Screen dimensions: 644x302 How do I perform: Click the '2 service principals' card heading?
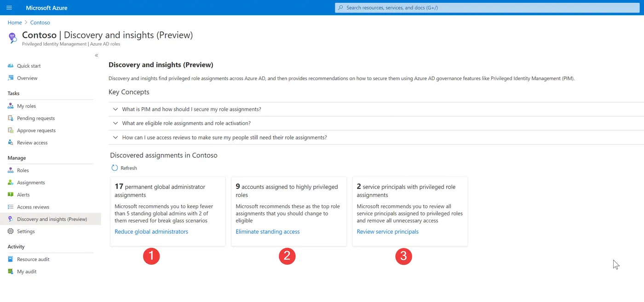click(x=406, y=191)
